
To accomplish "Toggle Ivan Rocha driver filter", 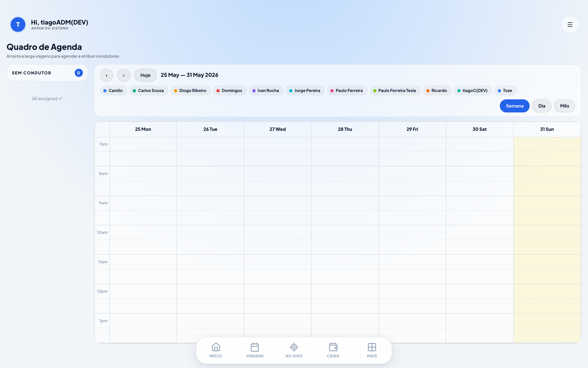I will coord(266,91).
